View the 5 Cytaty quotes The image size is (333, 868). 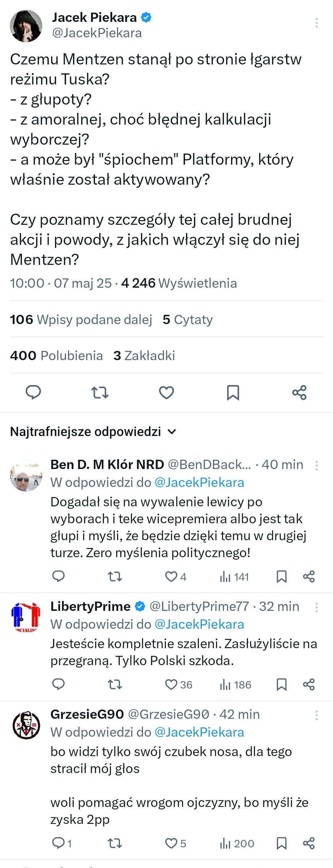[187, 319]
